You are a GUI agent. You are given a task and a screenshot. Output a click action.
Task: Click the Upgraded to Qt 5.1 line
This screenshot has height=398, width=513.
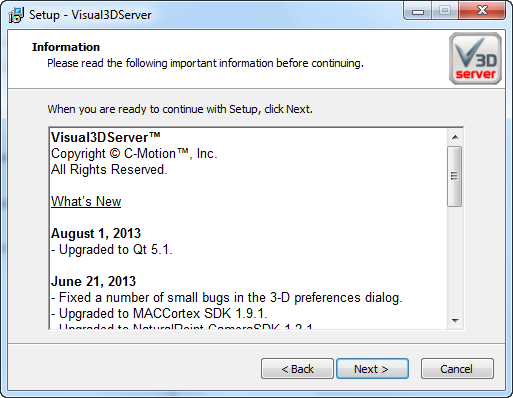pos(112,249)
